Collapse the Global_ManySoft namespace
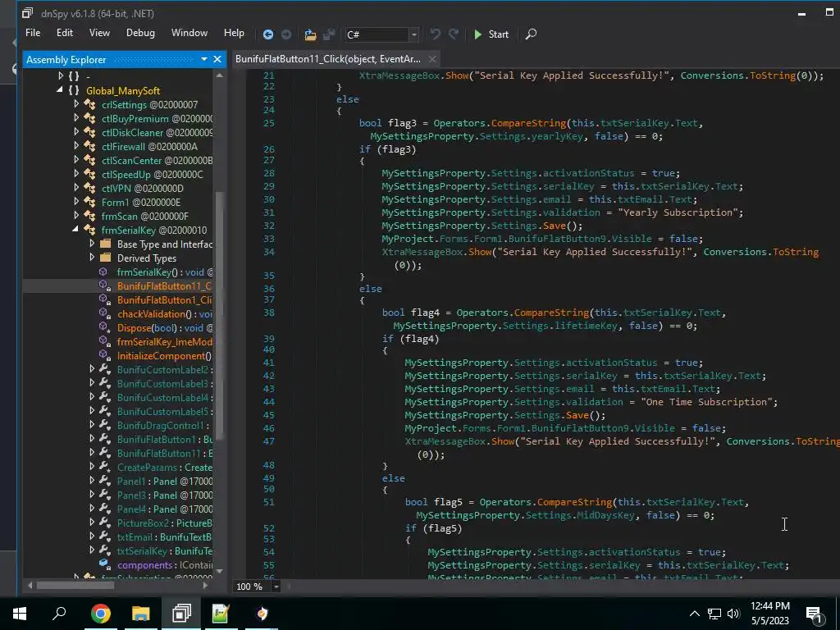Viewport: 840px width, 630px height. point(59,90)
